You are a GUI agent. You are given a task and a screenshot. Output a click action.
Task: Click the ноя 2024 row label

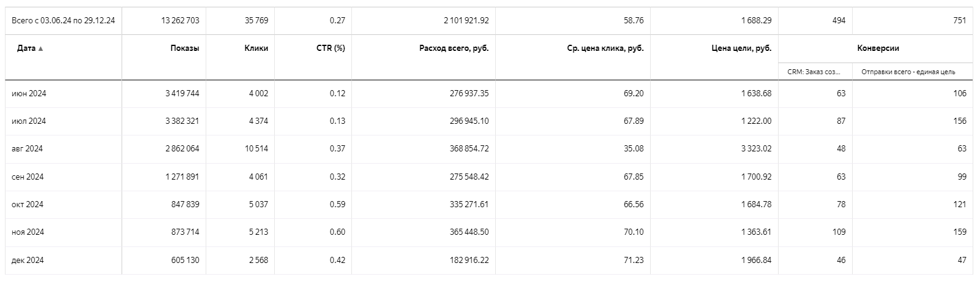28,232
